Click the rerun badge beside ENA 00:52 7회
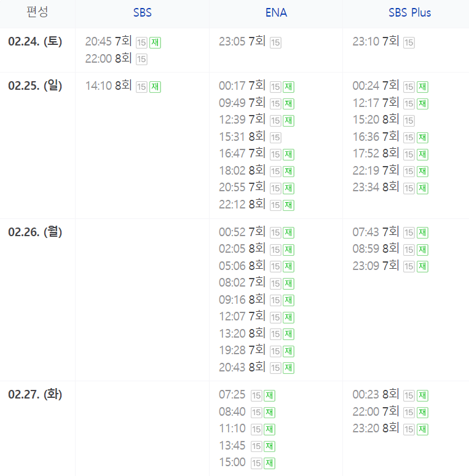The height and width of the screenshot is (476, 469). [288, 233]
